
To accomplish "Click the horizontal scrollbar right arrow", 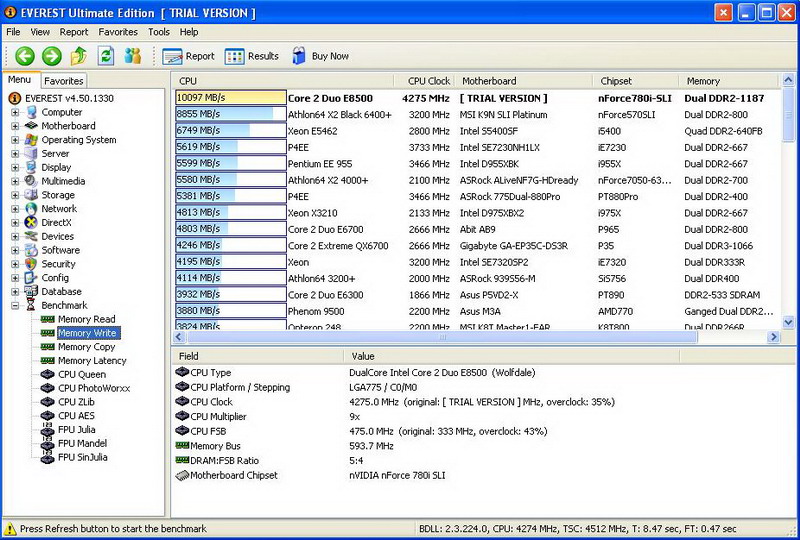I will (774, 336).
